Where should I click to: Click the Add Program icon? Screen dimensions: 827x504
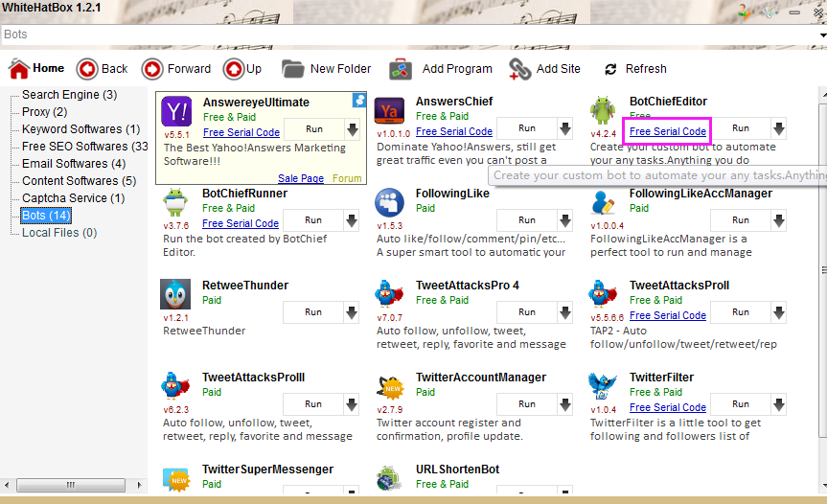click(x=401, y=69)
